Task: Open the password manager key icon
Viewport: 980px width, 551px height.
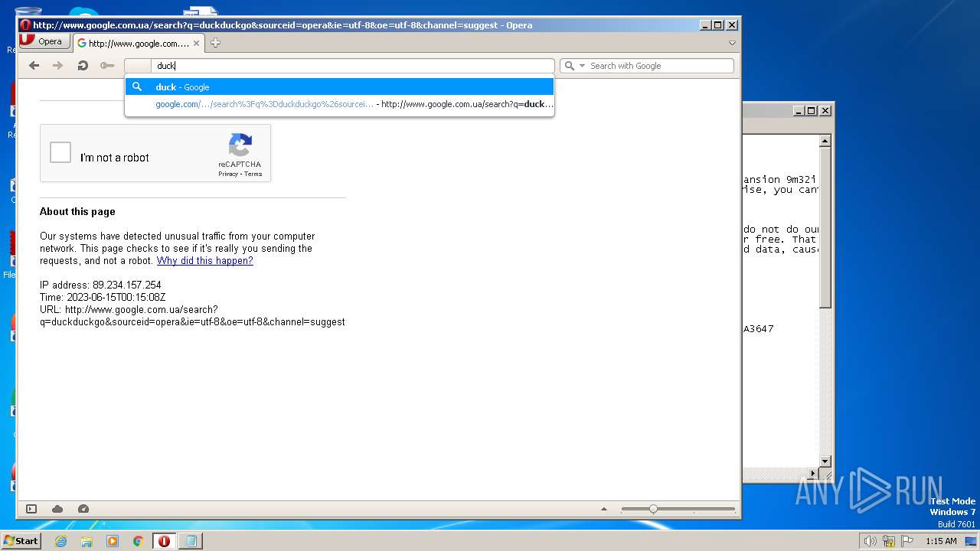Action: tap(107, 66)
